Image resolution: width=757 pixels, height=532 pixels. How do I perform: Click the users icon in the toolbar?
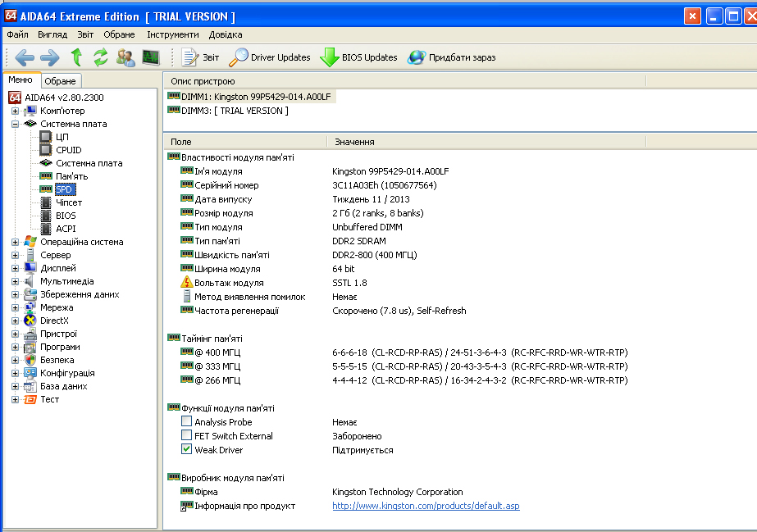click(125, 57)
